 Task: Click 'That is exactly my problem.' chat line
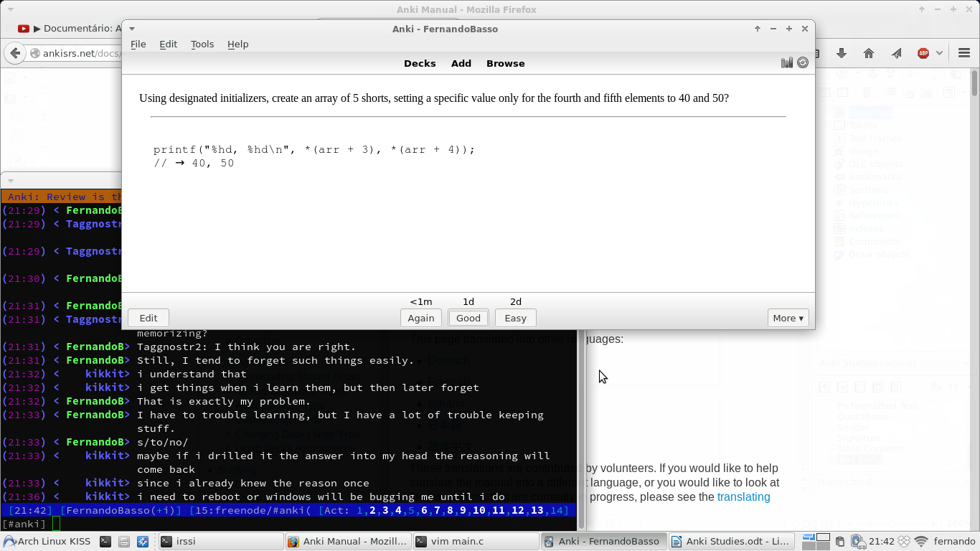click(x=224, y=401)
